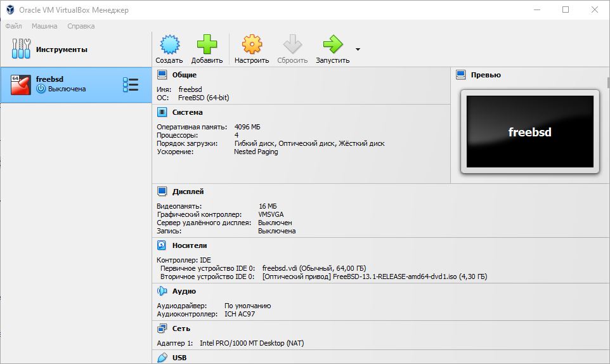
Task: Click the Сбросить down-arrow icon
Action: (292, 44)
